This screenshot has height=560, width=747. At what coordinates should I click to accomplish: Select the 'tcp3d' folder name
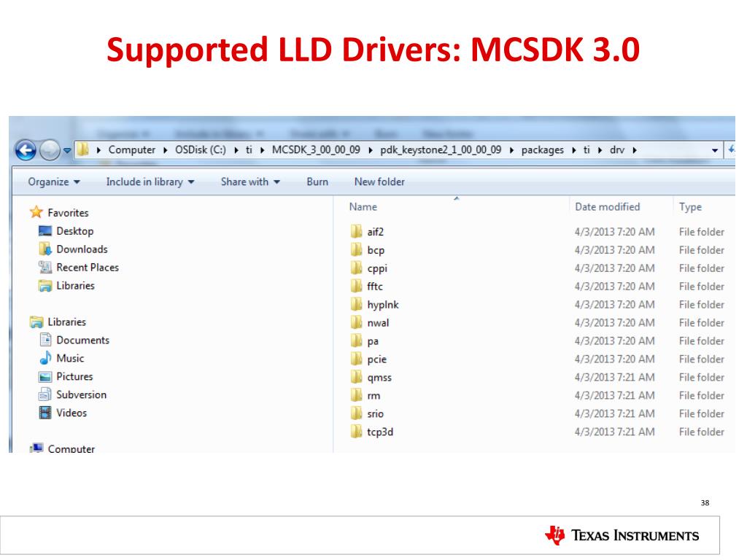380,432
